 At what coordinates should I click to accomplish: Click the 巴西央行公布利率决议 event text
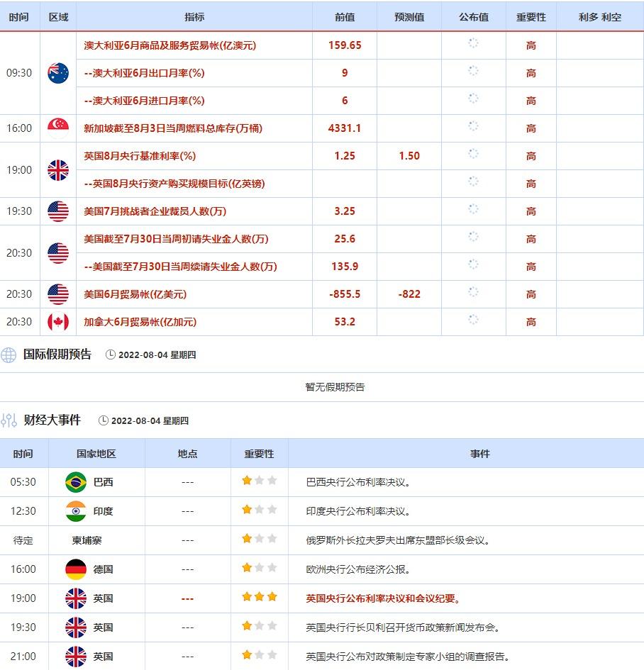tap(358, 482)
